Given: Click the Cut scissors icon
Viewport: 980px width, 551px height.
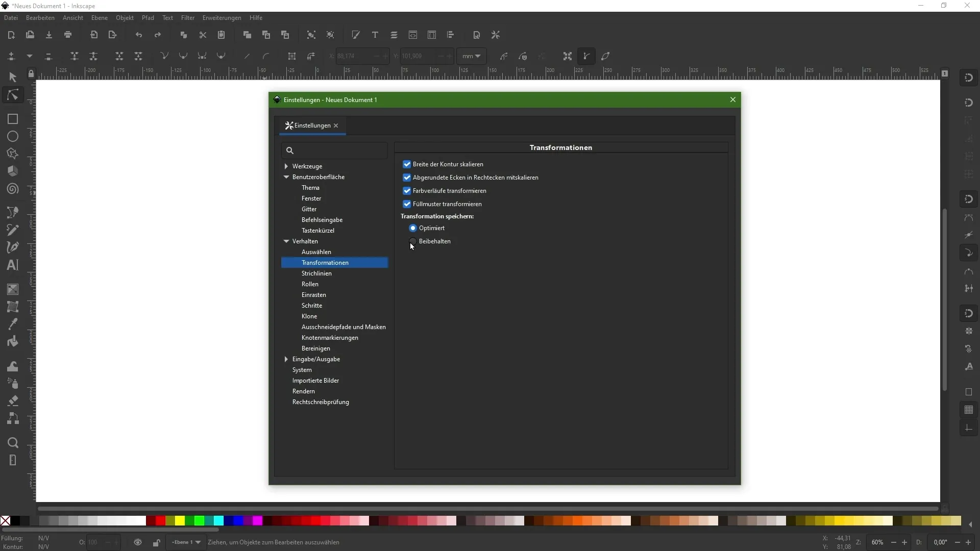Looking at the screenshot, I should [x=203, y=35].
